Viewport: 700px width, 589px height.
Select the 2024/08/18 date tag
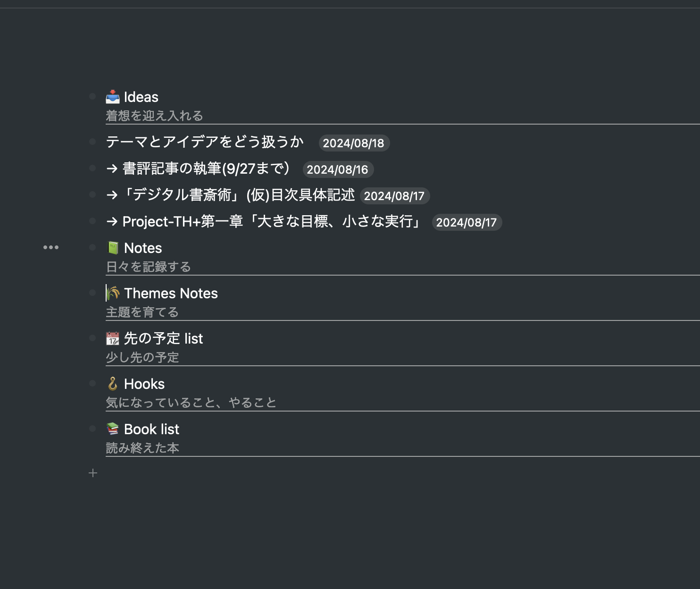pos(354,143)
